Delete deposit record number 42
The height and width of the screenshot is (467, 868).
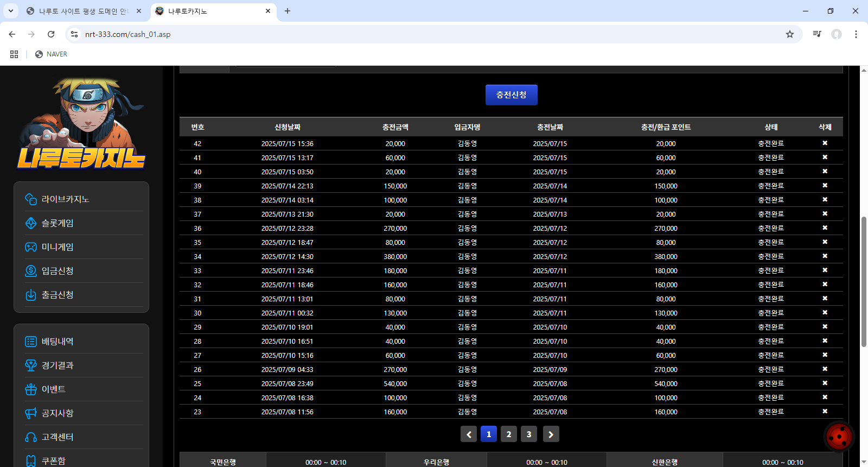pos(825,143)
